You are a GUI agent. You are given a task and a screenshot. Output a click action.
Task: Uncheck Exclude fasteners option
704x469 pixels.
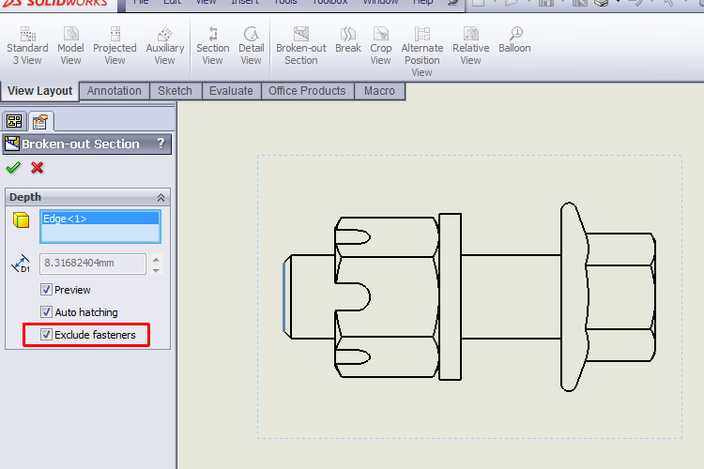pos(46,334)
